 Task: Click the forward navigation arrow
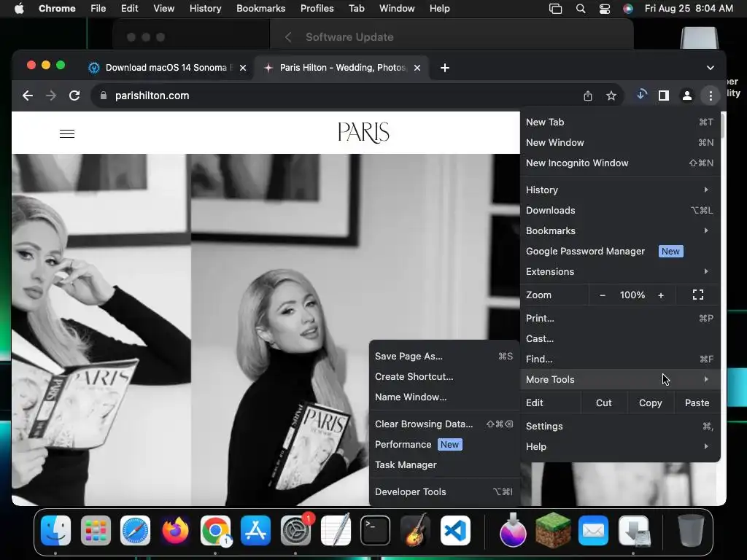click(x=51, y=96)
